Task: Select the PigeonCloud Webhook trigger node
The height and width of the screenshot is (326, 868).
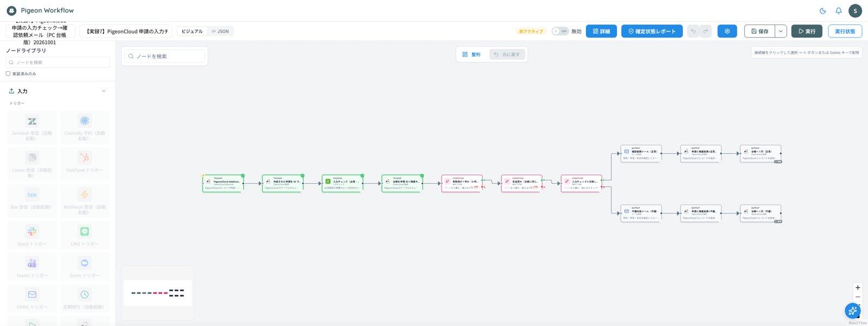Action: 223,183
